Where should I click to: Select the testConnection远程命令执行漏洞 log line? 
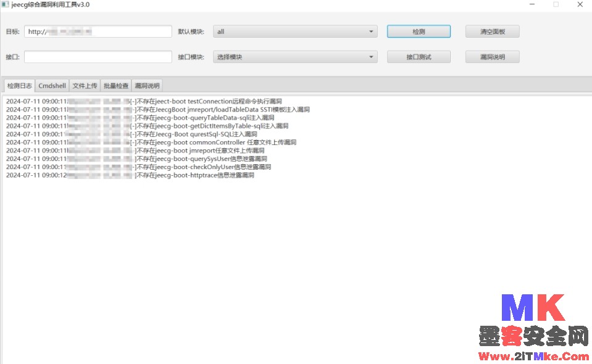[144, 101]
